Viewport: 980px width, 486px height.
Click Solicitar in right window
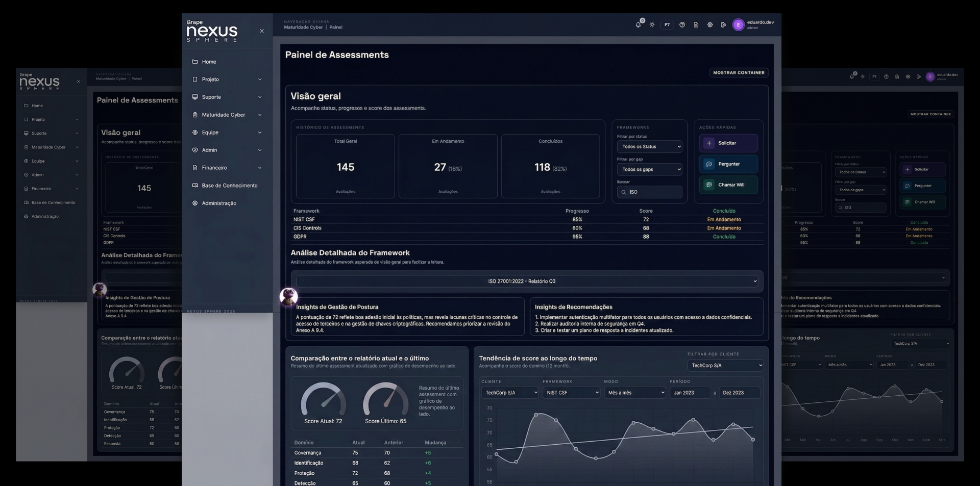point(923,169)
